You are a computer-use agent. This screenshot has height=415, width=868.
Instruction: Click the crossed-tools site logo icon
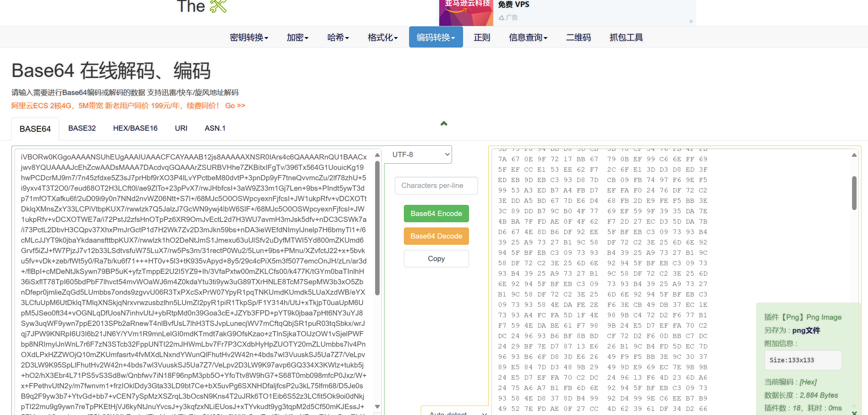tap(218, 6)
